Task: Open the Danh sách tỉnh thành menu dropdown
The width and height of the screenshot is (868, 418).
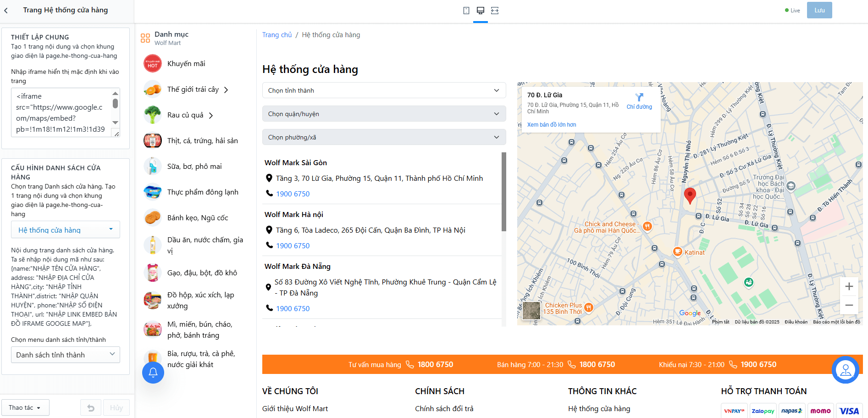Action: click(x=66, y=355)
